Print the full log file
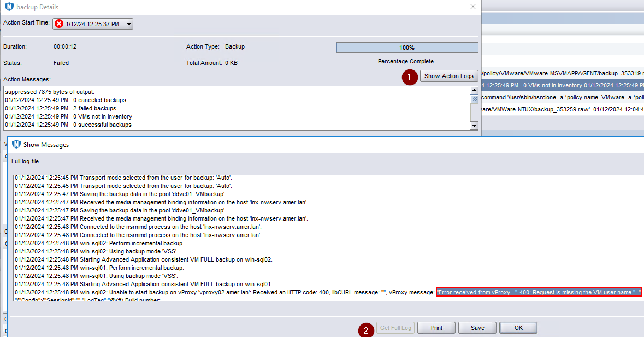 tap(436, 327)
